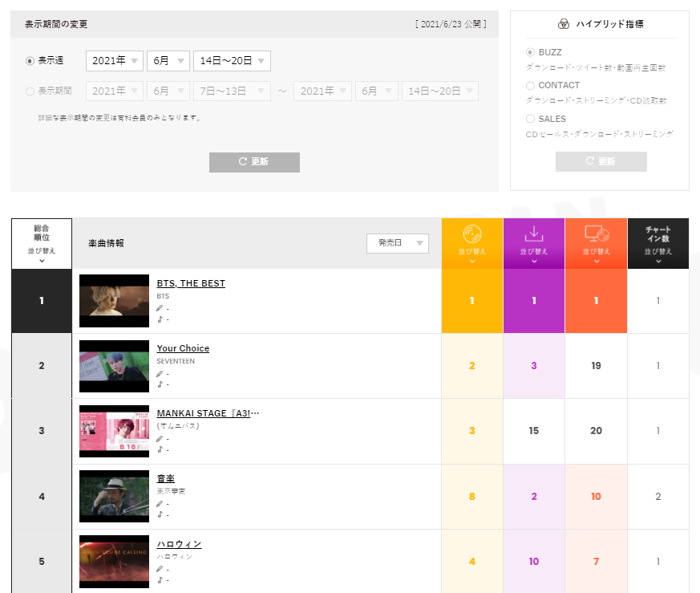Open the Your Choice song link
This screenshot has height=593, width=700.
click(183, 348)
